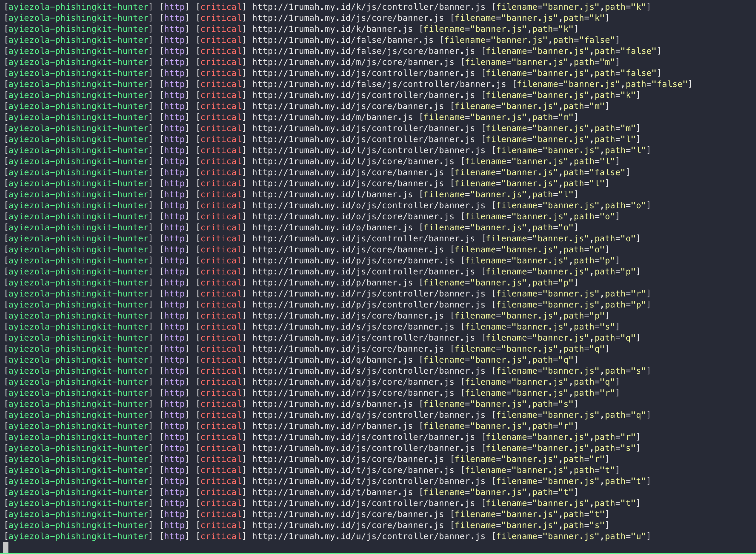Viewport: 756px width, 554px height.
Task: Open the /o/banner.js URL
Action: (332, 227)
